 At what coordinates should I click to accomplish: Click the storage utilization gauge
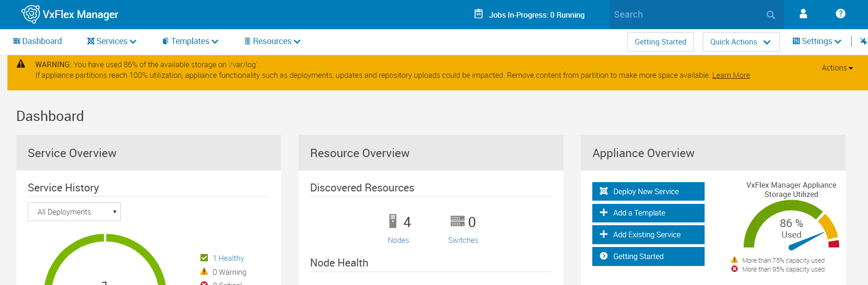tap(791, 227)
